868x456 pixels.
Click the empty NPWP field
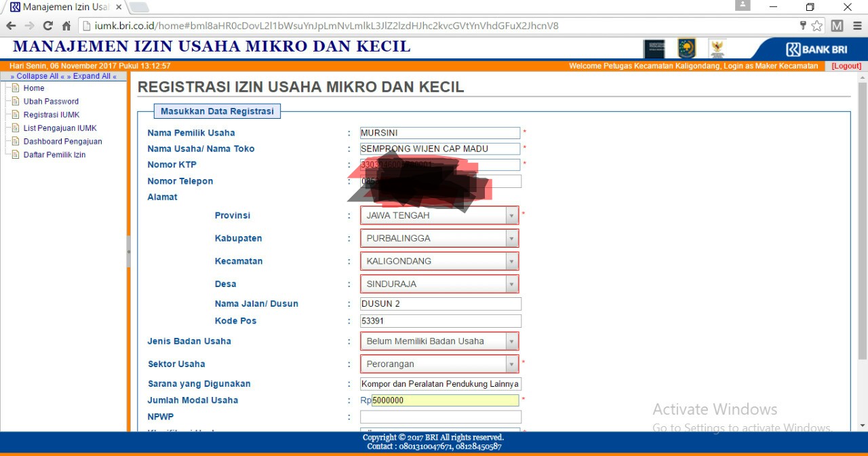441,417
